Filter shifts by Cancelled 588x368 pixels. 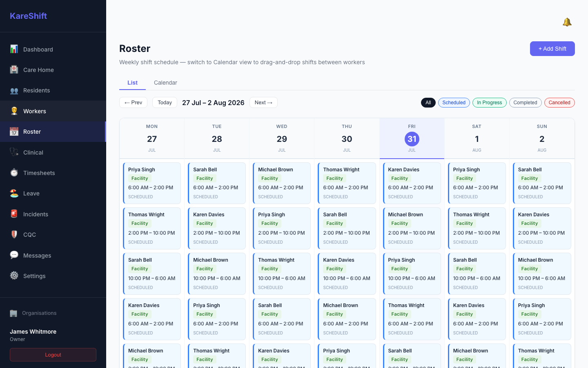click(559, 103)
